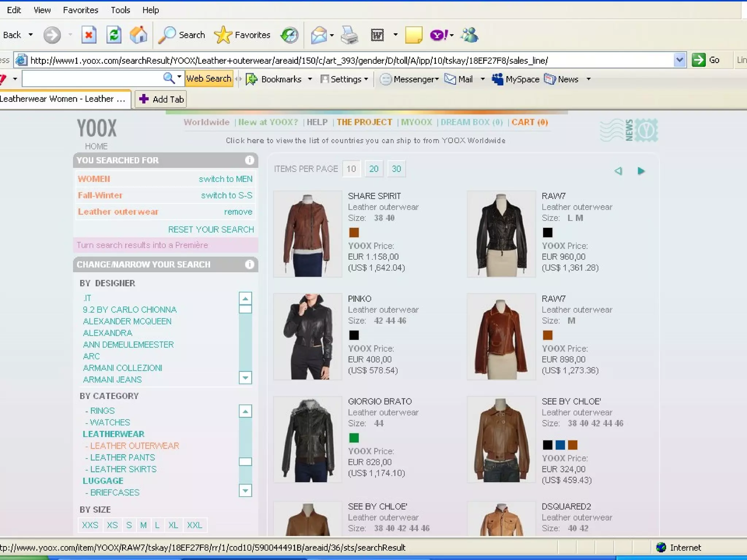The height and width of the screenshot is (560, 747).
Task: Switch season to S-S
Action: pos(227,195)
